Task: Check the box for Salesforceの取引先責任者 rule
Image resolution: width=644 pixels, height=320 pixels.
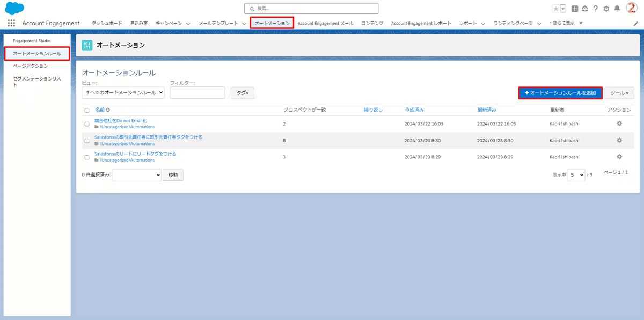Action: pos(87,141)
